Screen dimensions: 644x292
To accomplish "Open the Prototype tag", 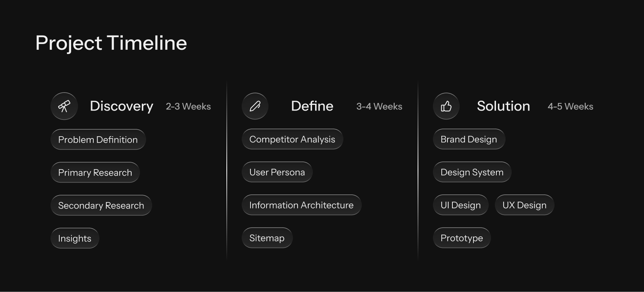I will (x=462, y=238).
